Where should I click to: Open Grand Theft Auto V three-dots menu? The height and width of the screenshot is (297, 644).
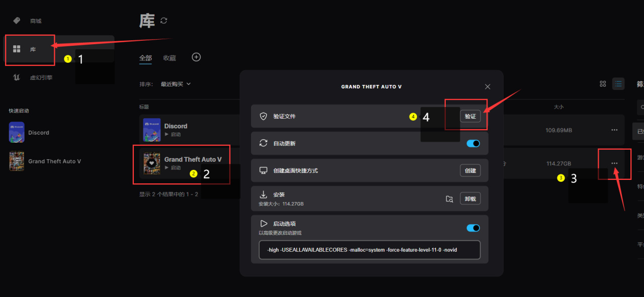(614, 163)
